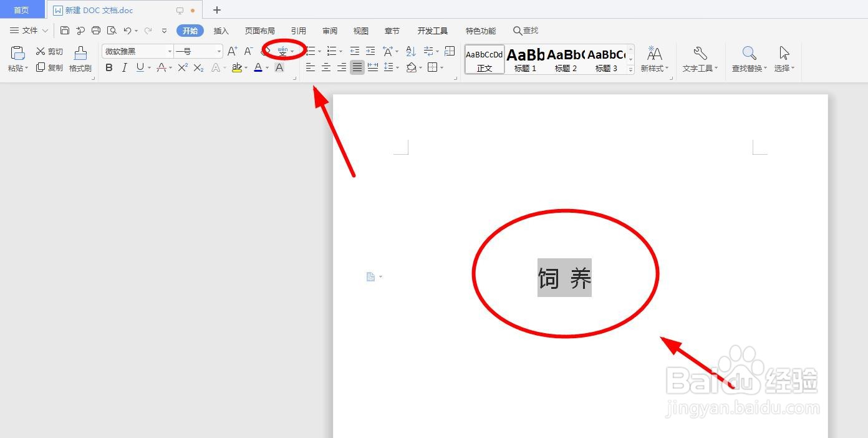Open the text effects A outline button
This screenshot has width=868, height=438.
(216, 67)
